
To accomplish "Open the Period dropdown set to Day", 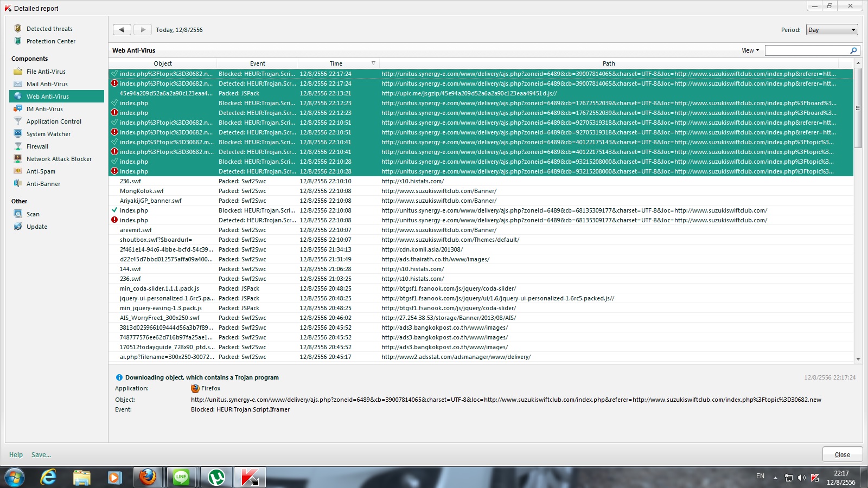I will [832, 30].
